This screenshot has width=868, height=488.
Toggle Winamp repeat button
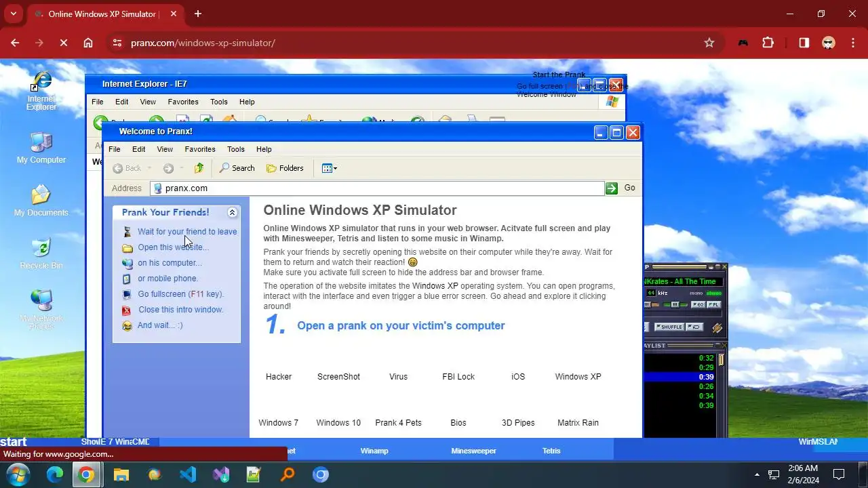[694, 327]
